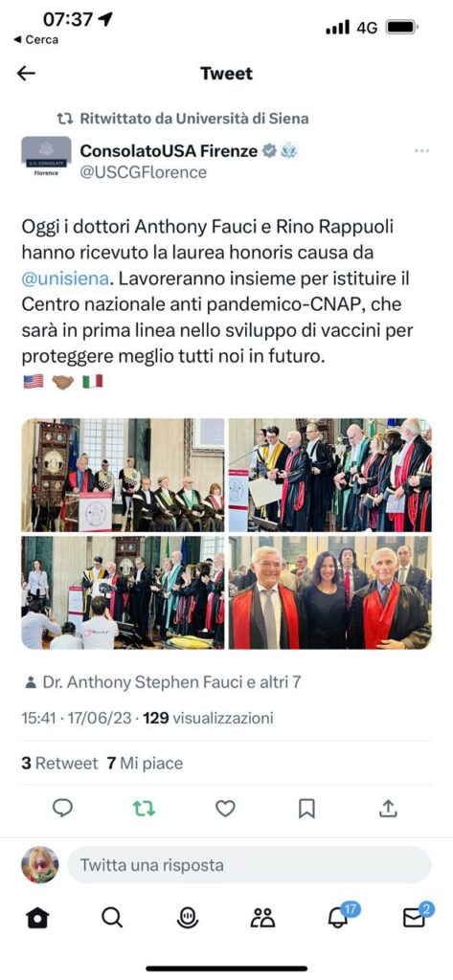
Task: View the 3 Retweet list
Action: coord(59,763)
